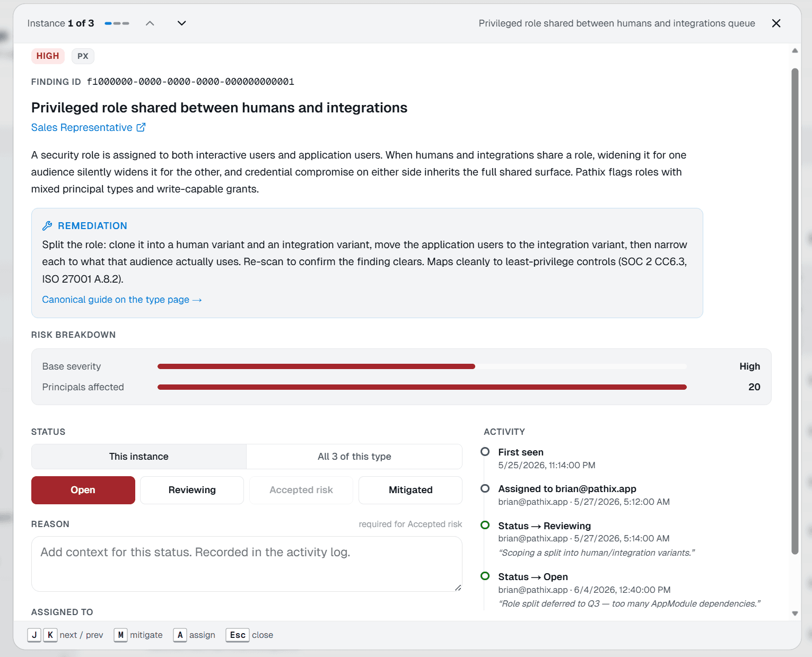Go to previous instance with up chevron
The image size is (812, 657).
point(150,23)
